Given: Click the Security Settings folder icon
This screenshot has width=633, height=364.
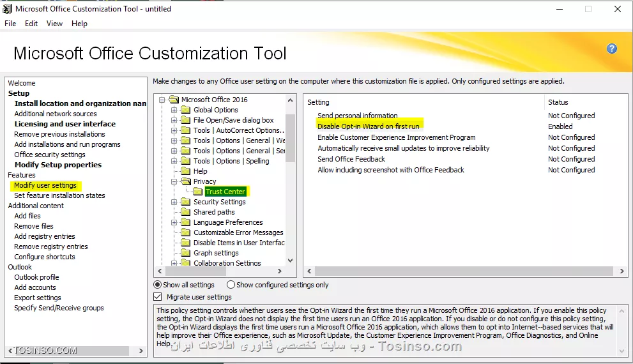Looking at the screenshot, I should click(186, 202).
